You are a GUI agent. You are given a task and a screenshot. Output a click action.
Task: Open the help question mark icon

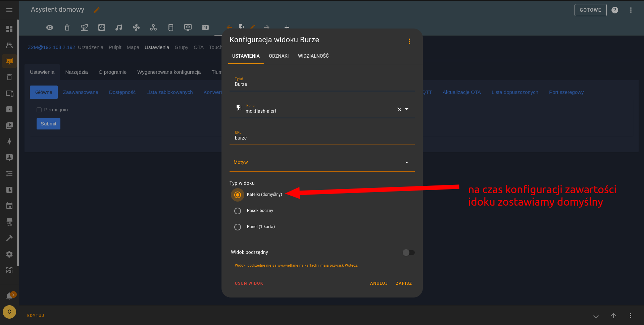[615, 10]
